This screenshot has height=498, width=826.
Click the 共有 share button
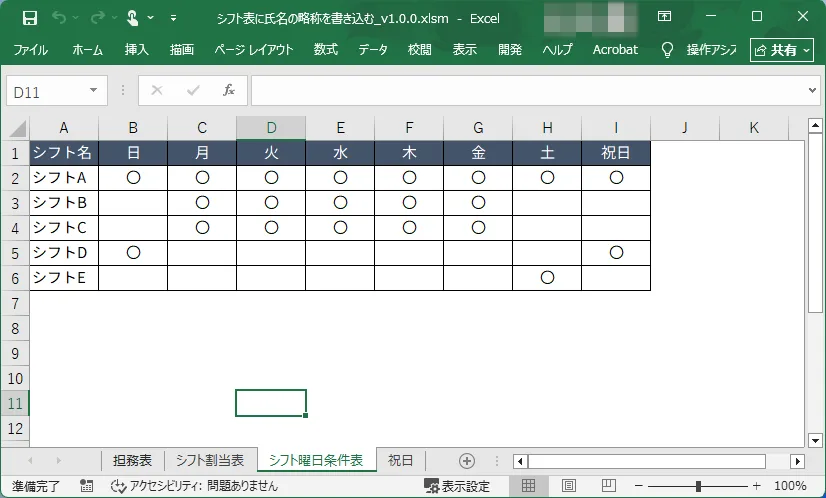coord(782,50)
